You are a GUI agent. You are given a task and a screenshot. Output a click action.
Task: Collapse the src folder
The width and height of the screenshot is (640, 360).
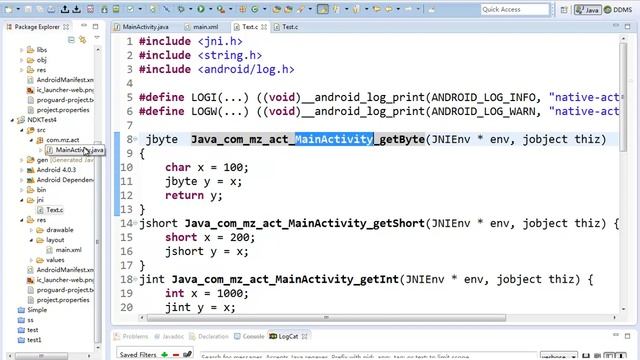[22, 130]
